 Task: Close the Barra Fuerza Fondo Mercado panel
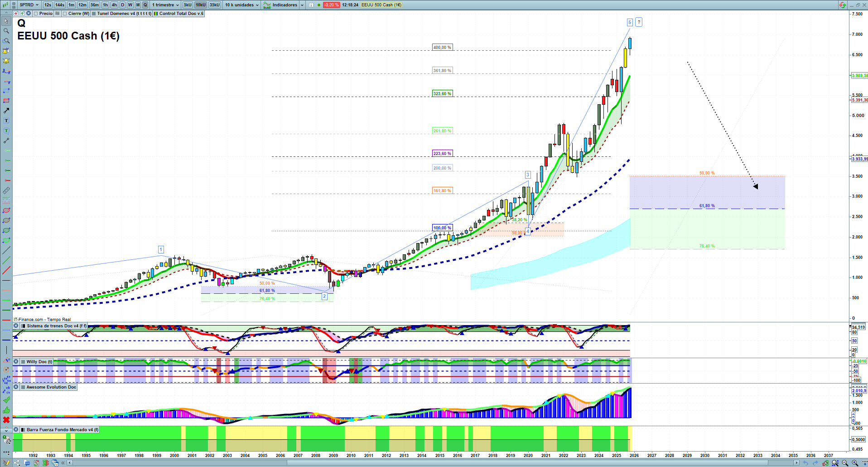[16, 430]
